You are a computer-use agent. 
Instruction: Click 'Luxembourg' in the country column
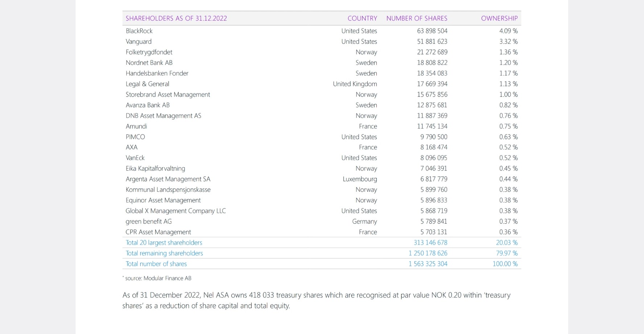pos(360,179)
